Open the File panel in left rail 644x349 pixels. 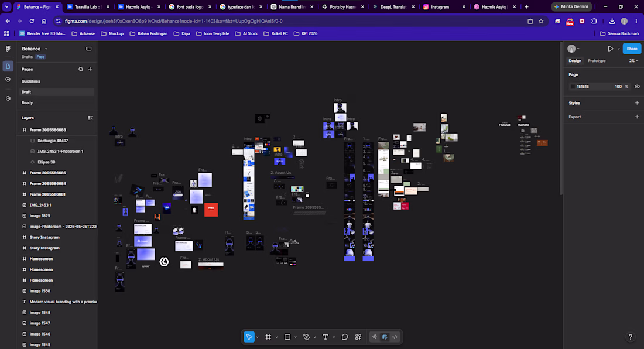coord(8,66)
